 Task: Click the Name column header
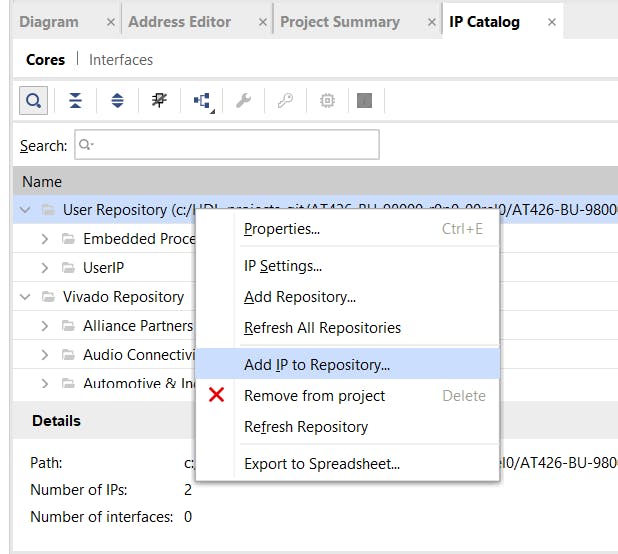(315, 182)
